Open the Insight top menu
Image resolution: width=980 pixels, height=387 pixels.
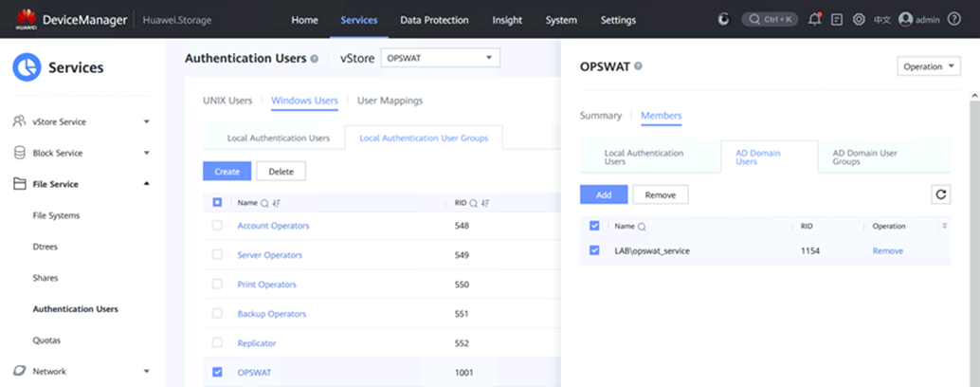[x=507, y=20]
